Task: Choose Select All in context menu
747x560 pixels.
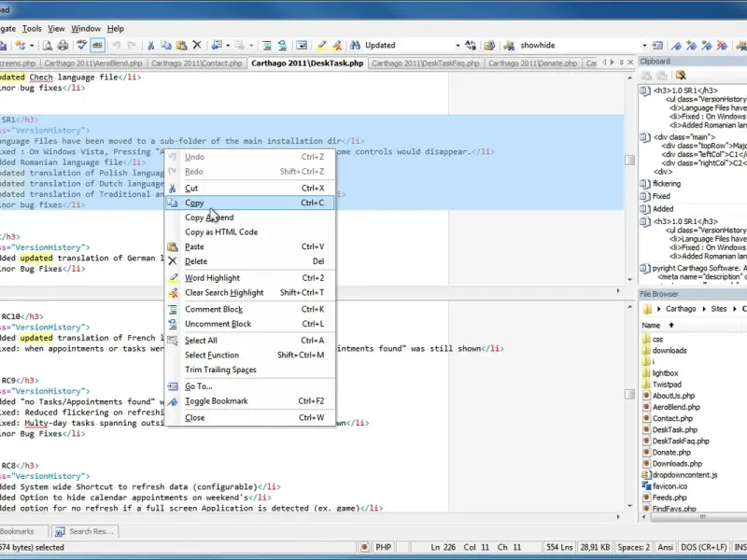Action: click(x=249, y=341)
